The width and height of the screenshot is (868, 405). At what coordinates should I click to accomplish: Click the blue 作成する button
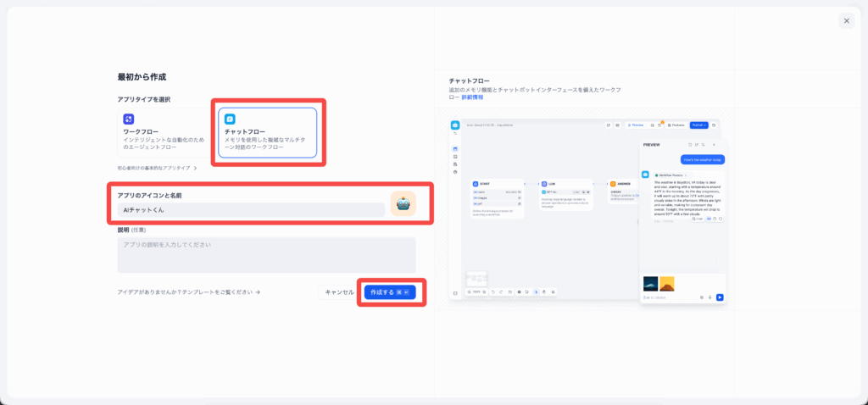(x=390, y=291)
